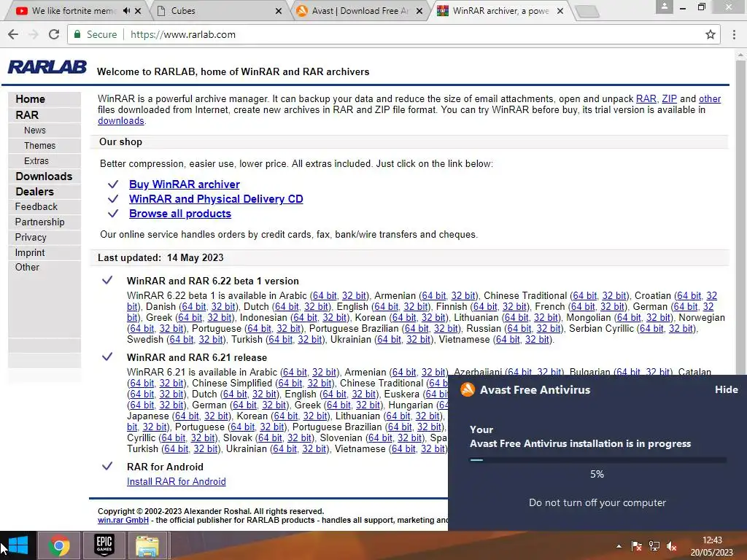The height and width of the screenshot is (560, 747).
Task: Follow the Buy WinRAR archiver link
Action: point(185,184)
